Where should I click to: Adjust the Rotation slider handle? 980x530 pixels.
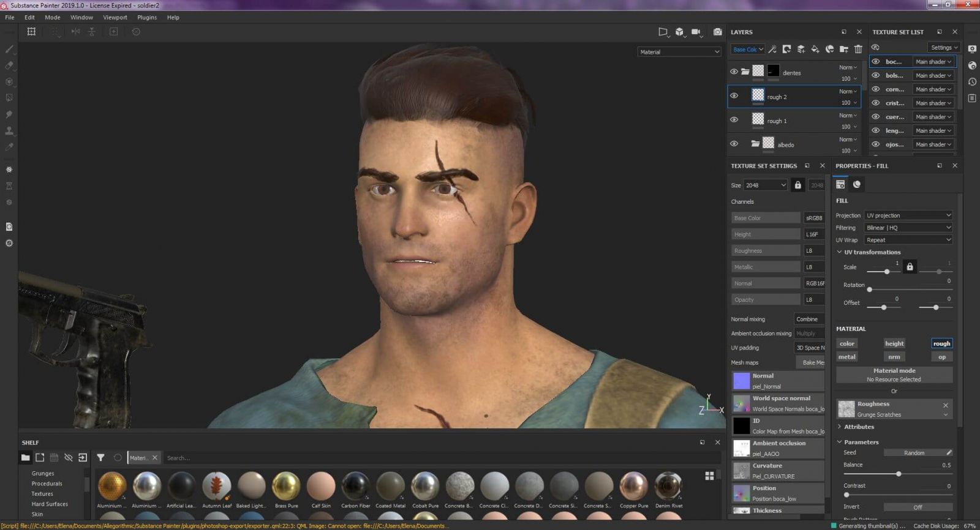[x=869, y=289]
